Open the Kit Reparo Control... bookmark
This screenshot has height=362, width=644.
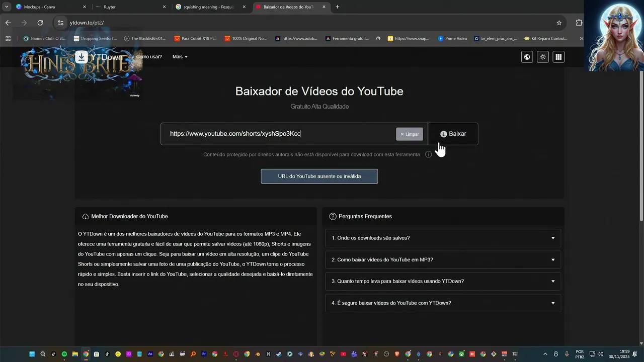[x=546, y=38]
